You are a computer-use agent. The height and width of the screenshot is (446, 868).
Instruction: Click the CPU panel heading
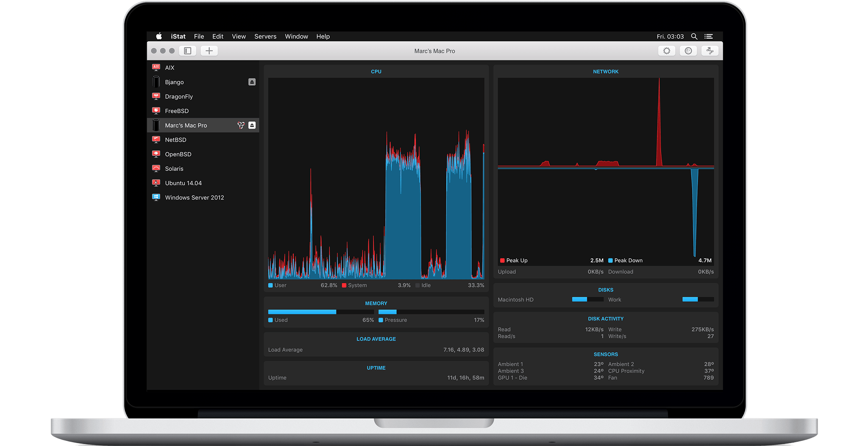376,72
